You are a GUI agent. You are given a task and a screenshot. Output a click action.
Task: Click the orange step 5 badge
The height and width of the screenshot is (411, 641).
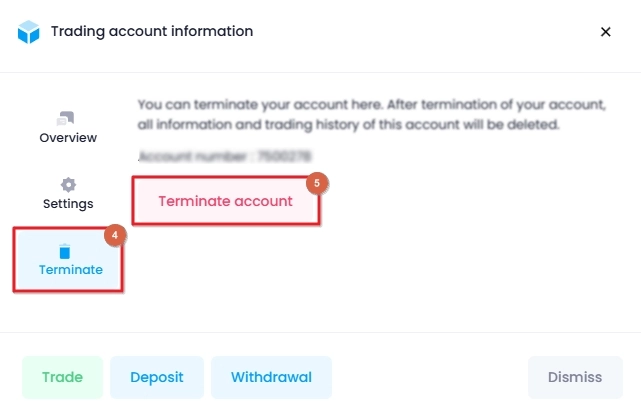click(x=317, y=183)
